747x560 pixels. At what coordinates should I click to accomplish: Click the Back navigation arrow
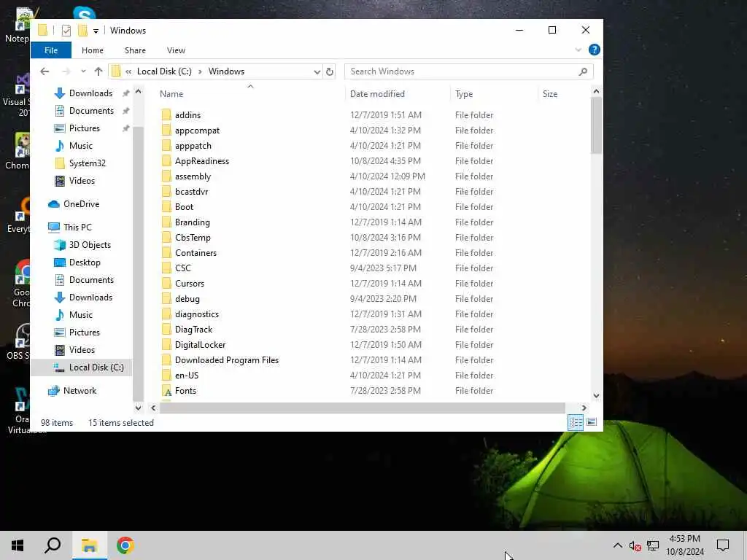pyautogui.click(x=44, y=71)
